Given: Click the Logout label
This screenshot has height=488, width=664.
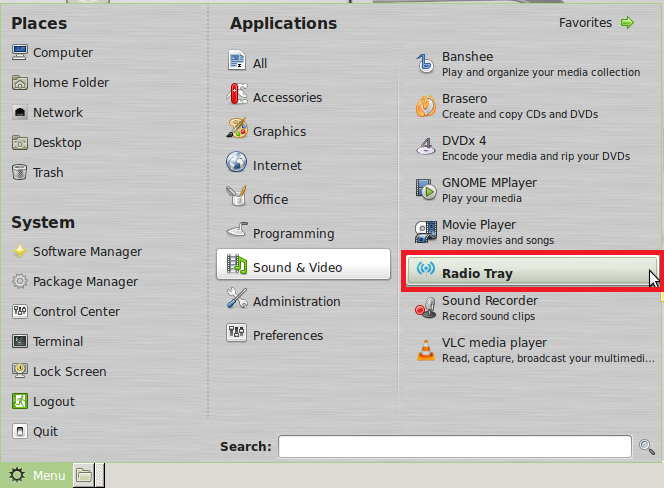Looking at the screenshot, I should [x=54, y=402].
